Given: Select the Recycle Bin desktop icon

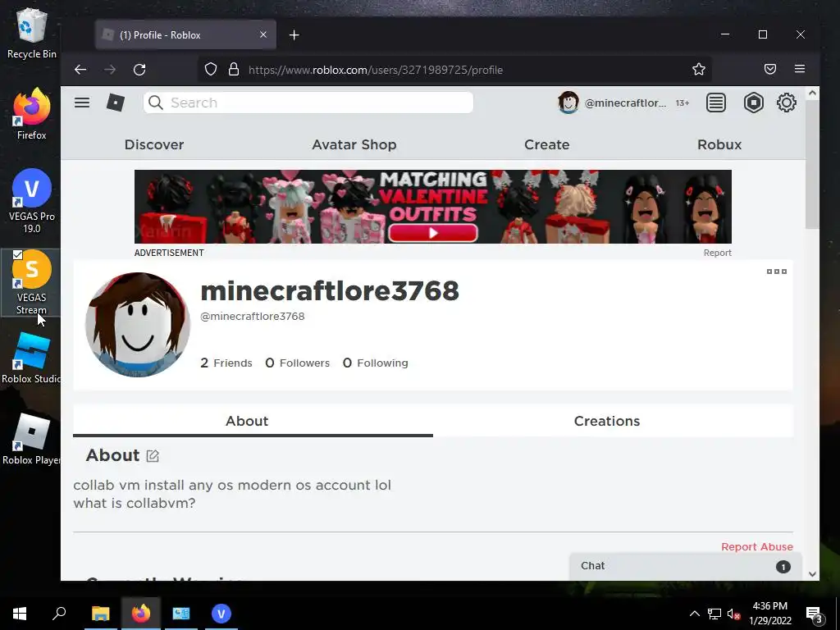Looking at the screenshot, I should (32, 33).
